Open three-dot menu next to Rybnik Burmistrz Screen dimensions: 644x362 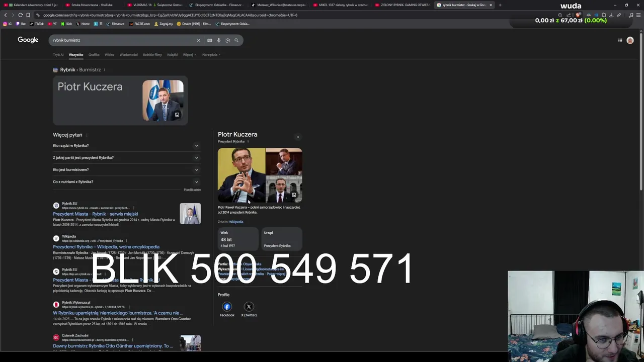104,70
